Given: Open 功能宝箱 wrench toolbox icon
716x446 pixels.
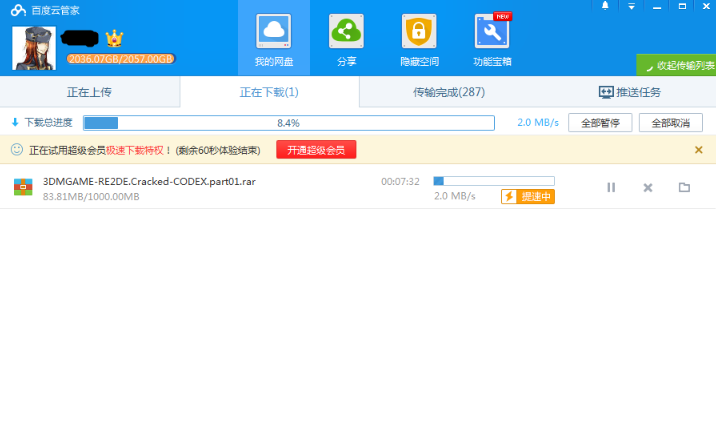Looking at the screenshot, I should [x=492, y=31].
